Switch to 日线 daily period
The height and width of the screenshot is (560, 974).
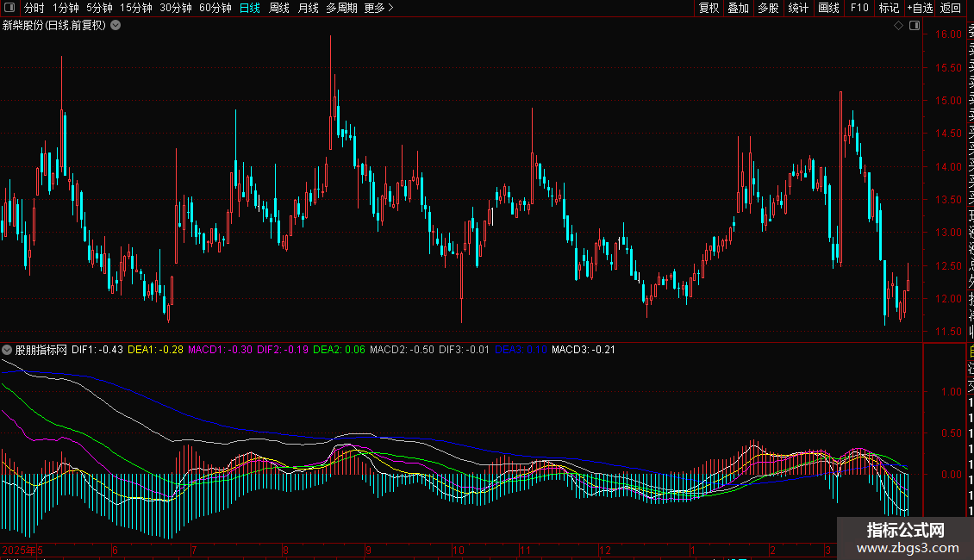pyautogui.click(x=249, y=8)
